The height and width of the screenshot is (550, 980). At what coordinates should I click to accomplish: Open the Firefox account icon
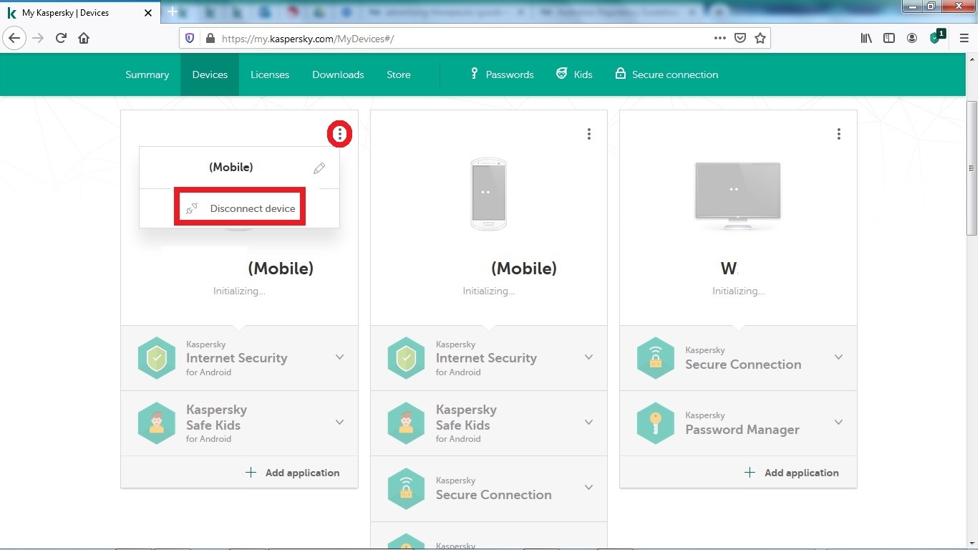coord(912,38)
